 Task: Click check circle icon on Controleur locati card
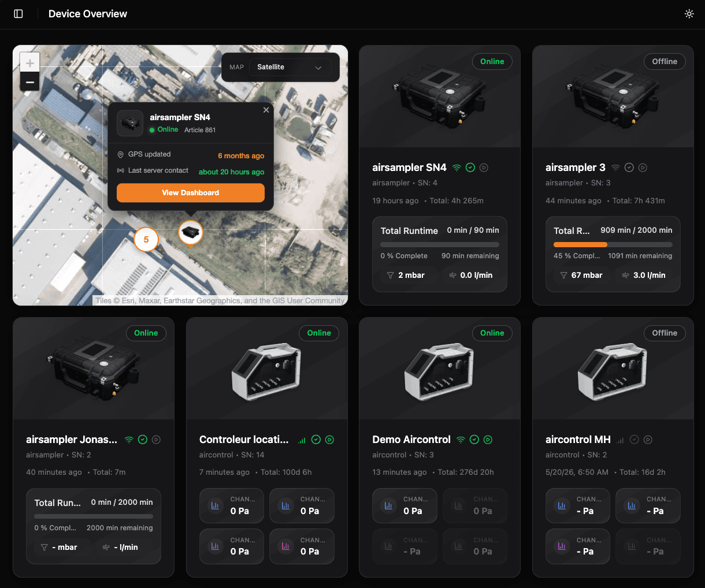click(316, 440)
